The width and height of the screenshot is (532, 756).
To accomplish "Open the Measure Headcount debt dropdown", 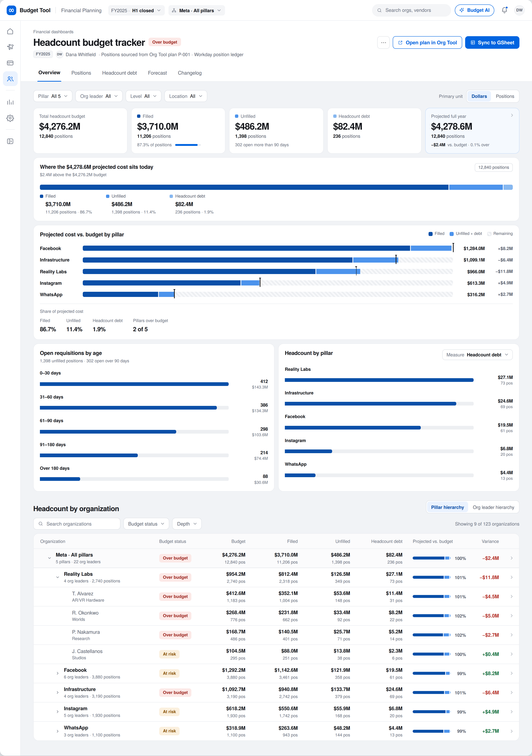I will (477, 355).
